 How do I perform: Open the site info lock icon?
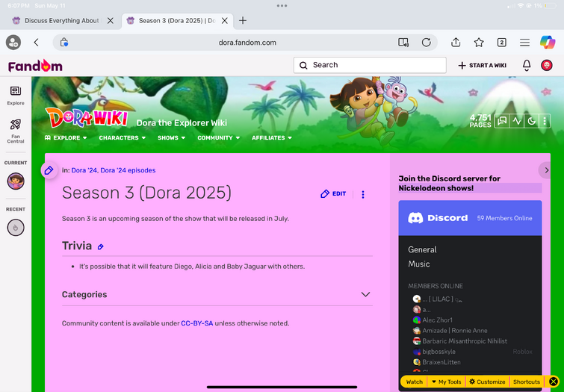(64, 43)
